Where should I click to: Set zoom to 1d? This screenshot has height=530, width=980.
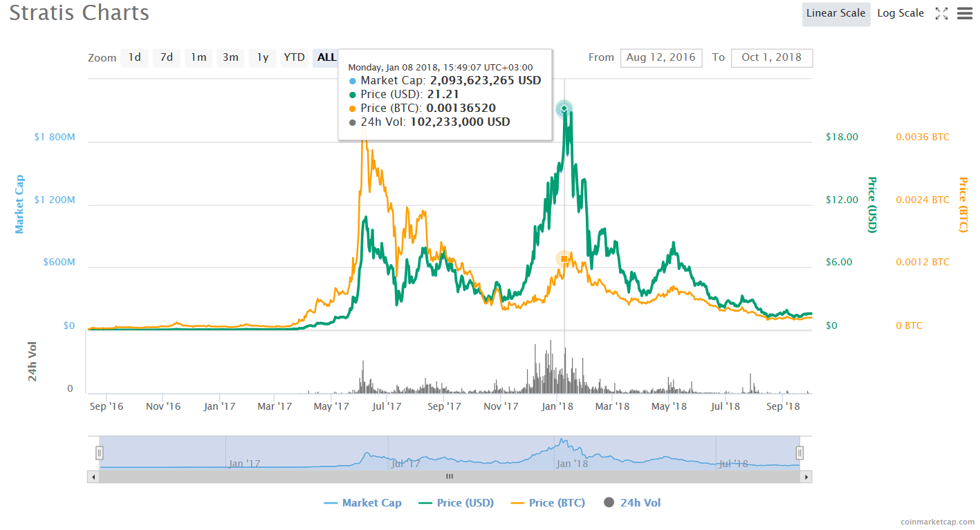(x=135, y=58)
